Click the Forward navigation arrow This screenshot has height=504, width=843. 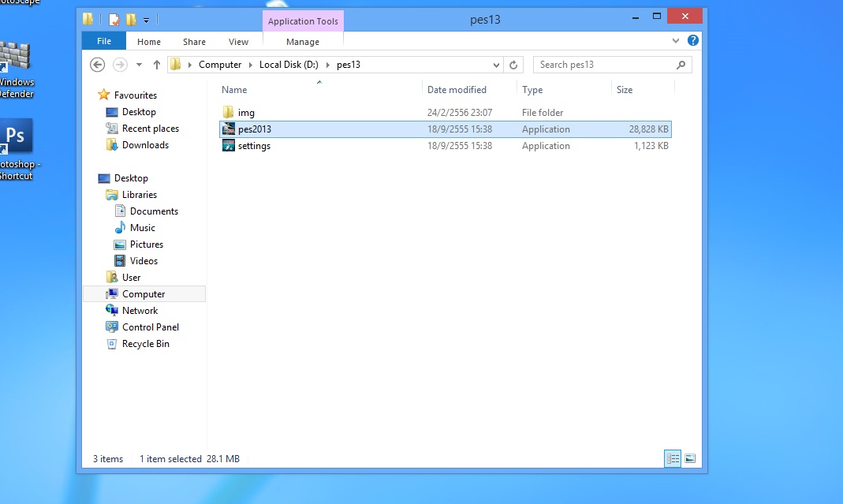pos(120,65)
